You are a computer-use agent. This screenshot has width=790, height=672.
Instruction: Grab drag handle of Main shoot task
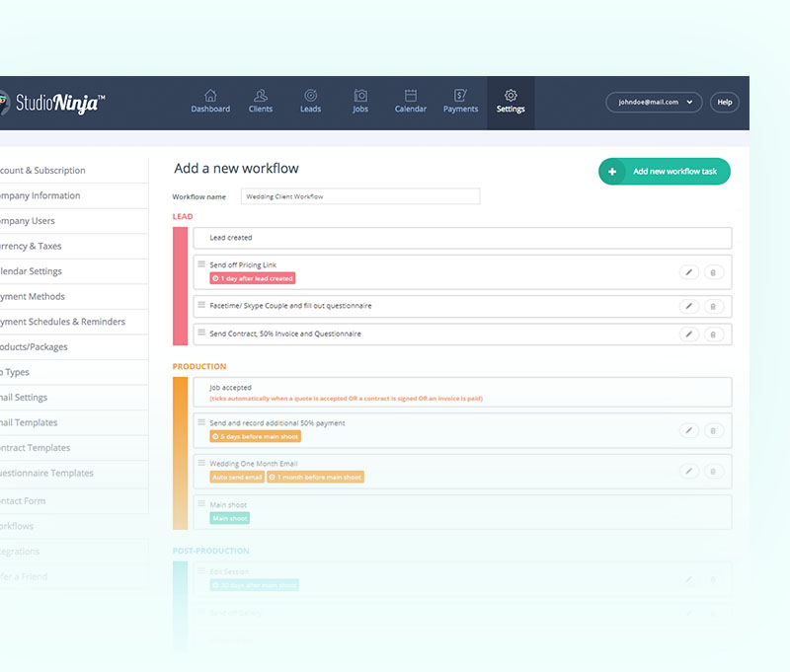(201, 503)
